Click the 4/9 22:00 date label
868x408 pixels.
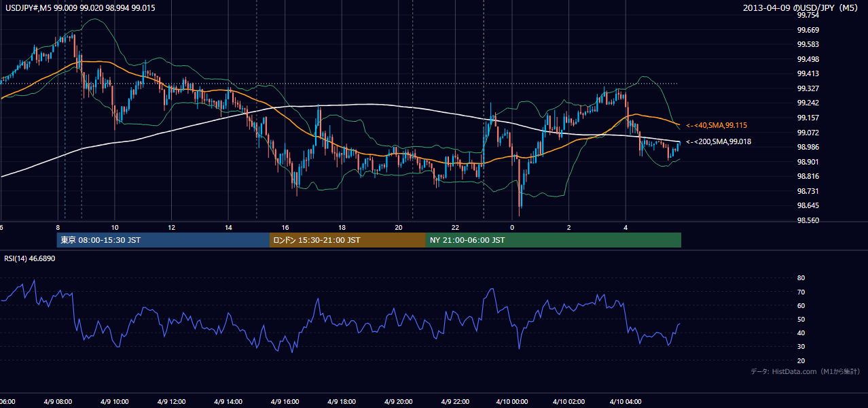pyautogui.click(x=456, y=402)
